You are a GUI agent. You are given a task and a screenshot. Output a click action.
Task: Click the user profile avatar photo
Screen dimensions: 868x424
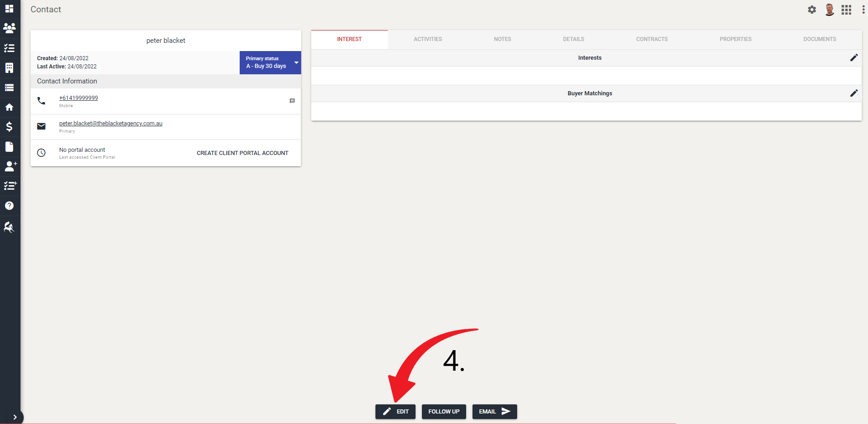pos(829,9)
